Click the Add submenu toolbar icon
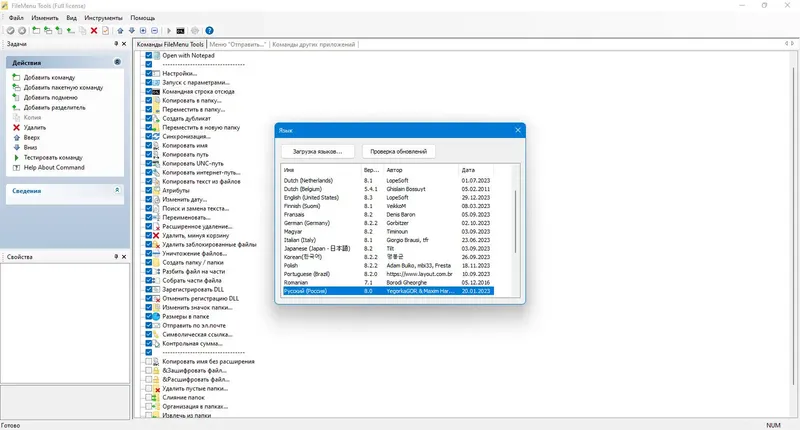Image resolution: width=800 pixels, height=430 pixels. pyautogui.click(x=59, y=31)
